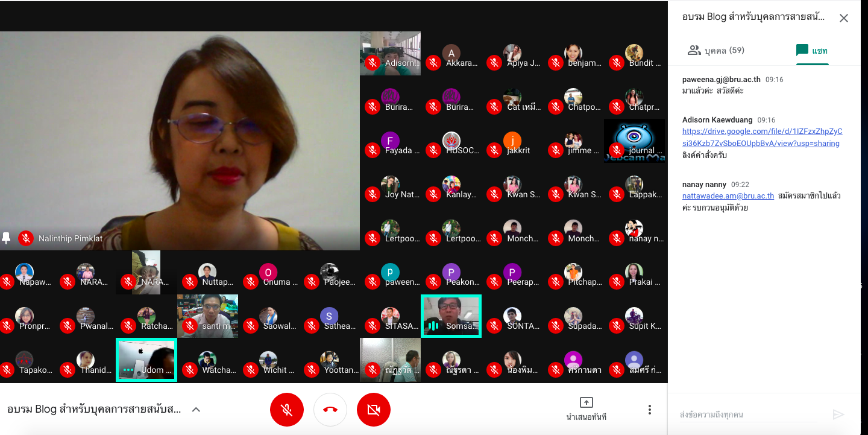868x435 pixels.
Task: Click the chat text ลิงค์คำสั่งครับ
Action: point(705,155)
